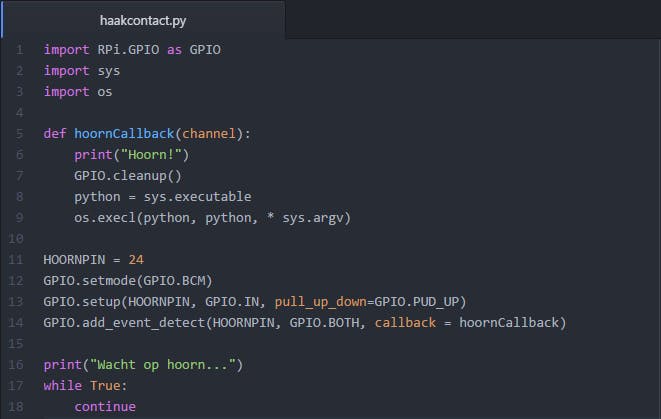The width and height of the screenshot is (661, 419).
Task: Click 'sys.executable' text
Action: (197, 196)
